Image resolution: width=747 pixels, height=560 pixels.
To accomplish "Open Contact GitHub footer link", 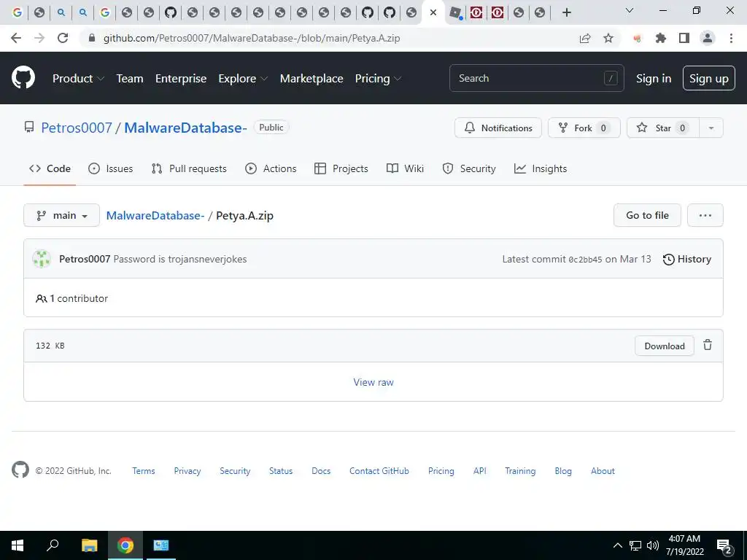I will coord(379,470).
